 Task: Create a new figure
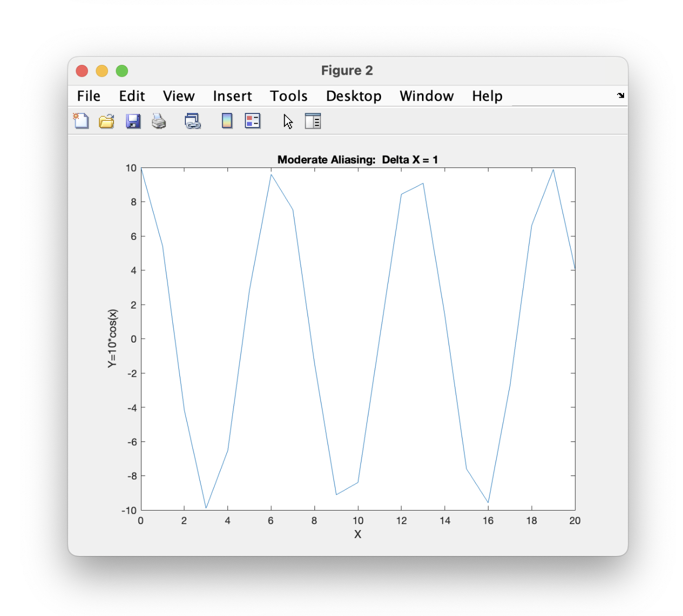click(x=81, y=121)
